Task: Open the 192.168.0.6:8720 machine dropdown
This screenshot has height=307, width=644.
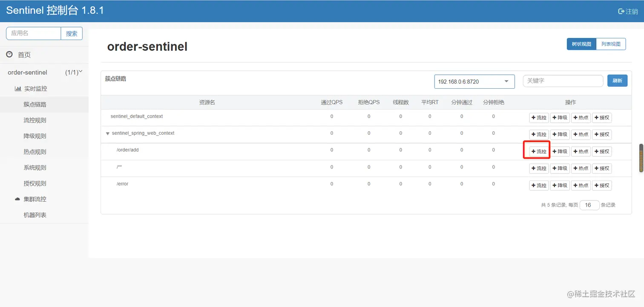Action: point(474,81)
